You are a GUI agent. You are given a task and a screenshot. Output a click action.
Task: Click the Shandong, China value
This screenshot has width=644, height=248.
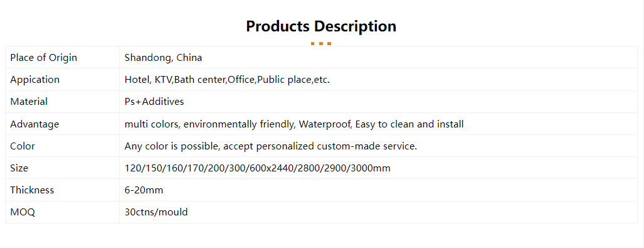click(x=163, y=58)
